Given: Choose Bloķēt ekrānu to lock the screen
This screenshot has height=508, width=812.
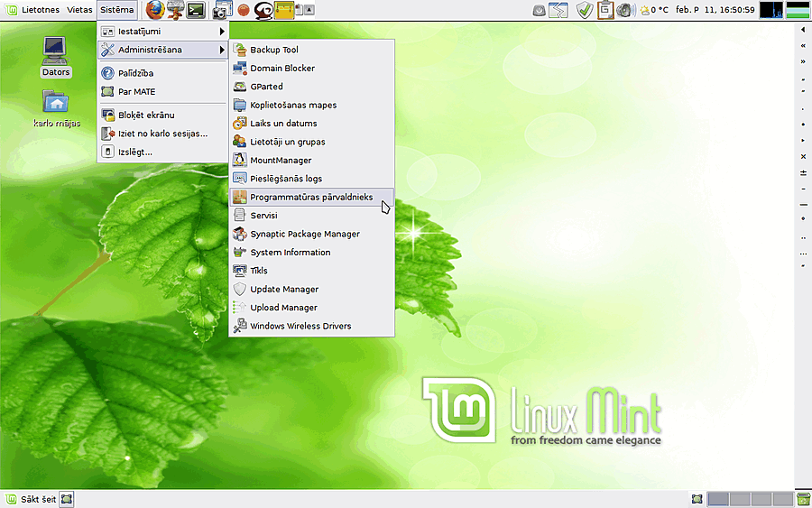Looking at the screenshot, I should click(x=162, y=115).
